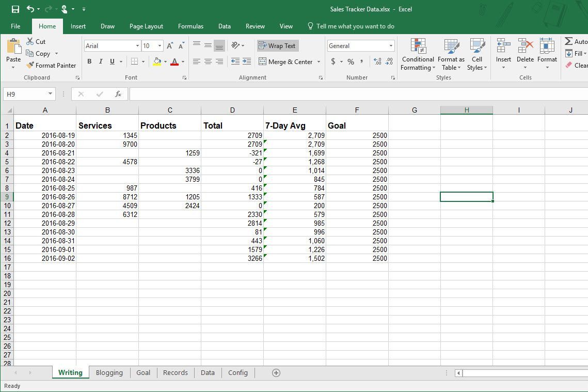
Task: Open the Blogging sheet tab
Action: 109,372
